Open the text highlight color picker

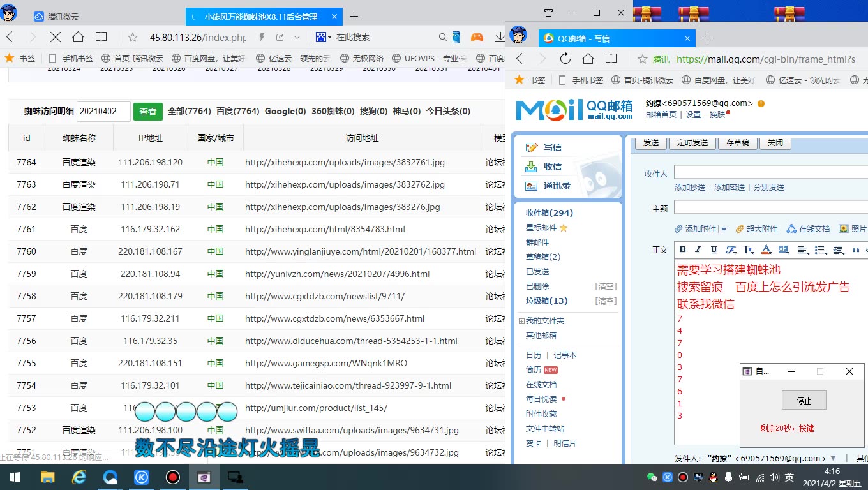point(784,249)
